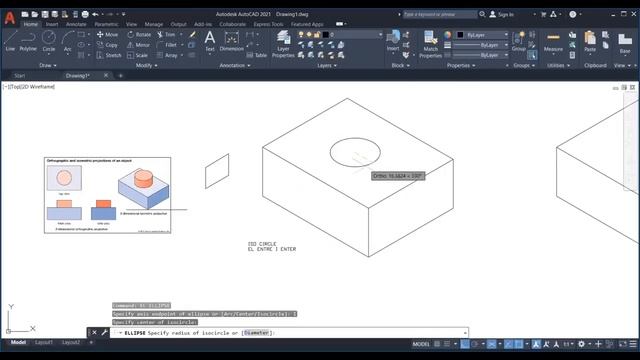Click Sign In
The height and width of the screenshot is (360, 640).
pos(502,14)
